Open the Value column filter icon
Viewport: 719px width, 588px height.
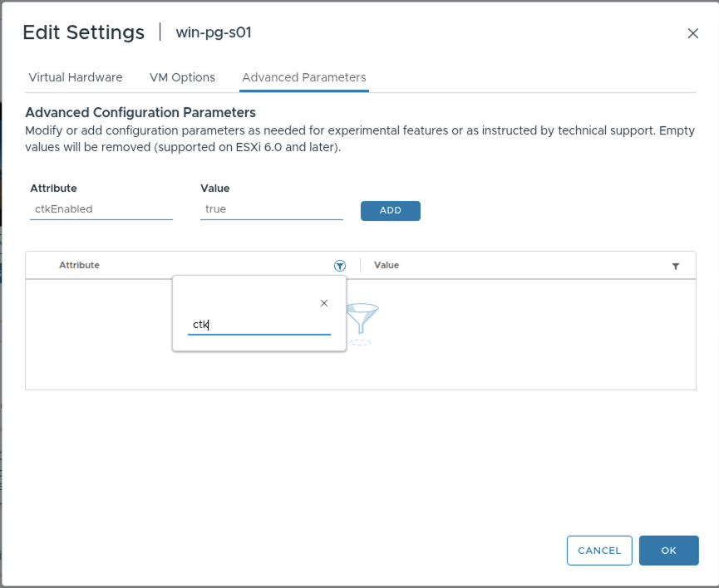(x=676, y=267)
